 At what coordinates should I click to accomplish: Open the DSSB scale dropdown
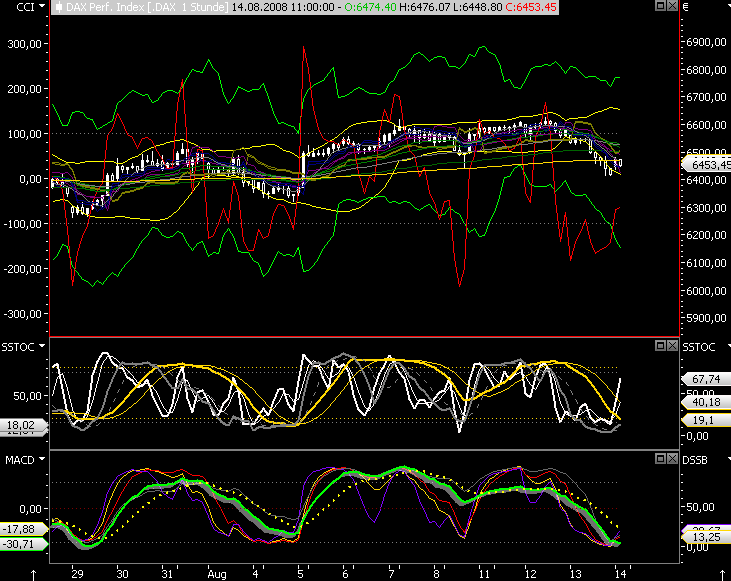point(728,460)
